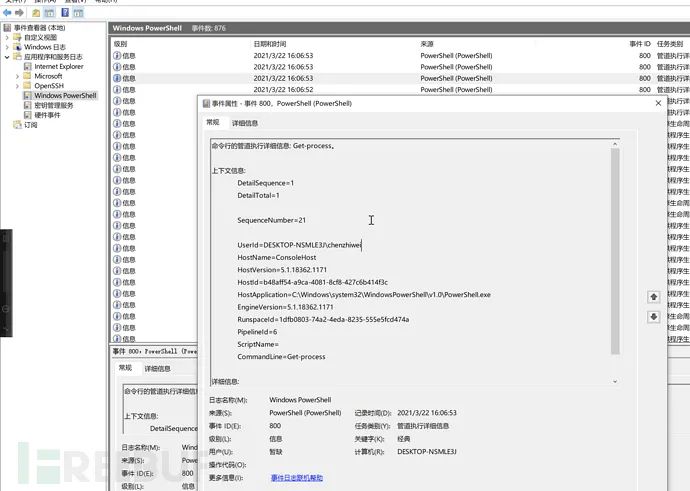690x491 pixels.
Task: Sort by 日期和时间 column header
Action: tap(270, 44)
